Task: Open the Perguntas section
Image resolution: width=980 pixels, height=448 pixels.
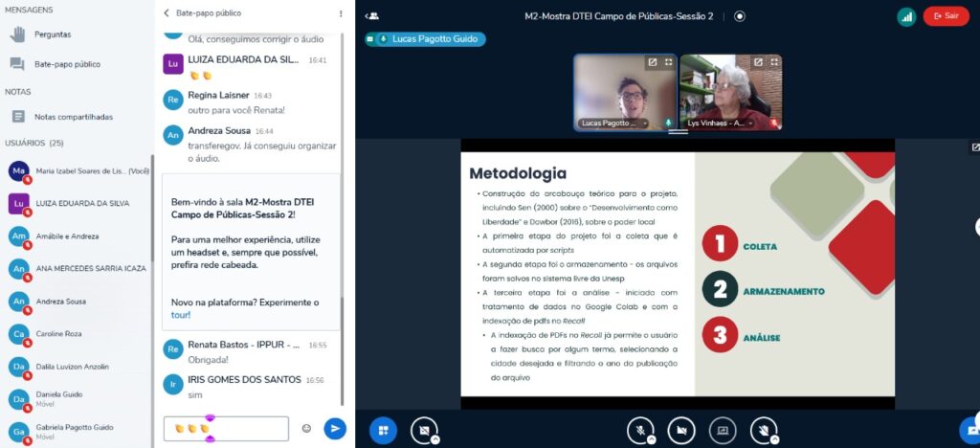Action: click(52, 34)
